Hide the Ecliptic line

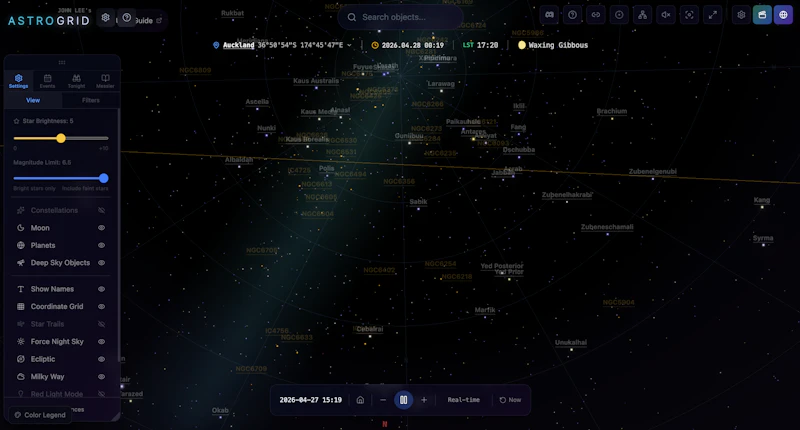click(x=102, y=359)
